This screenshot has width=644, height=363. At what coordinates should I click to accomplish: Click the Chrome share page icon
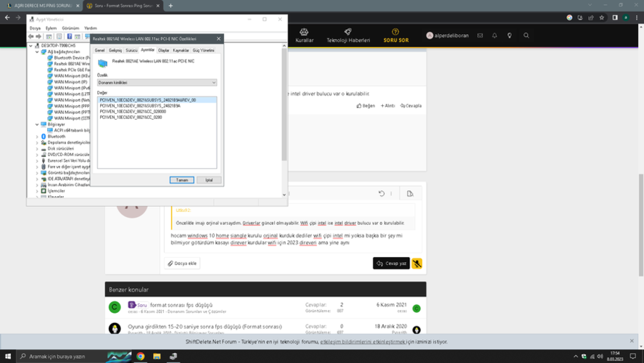(590, 17)
